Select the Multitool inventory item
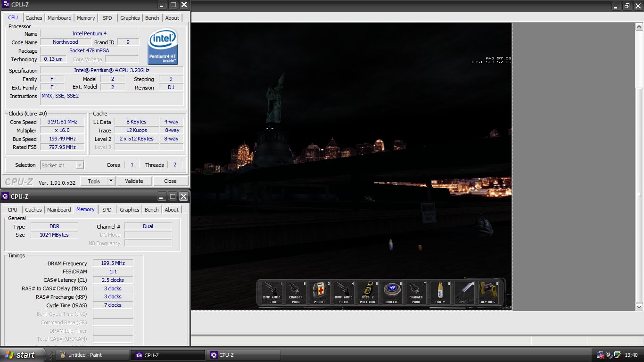 point(368,293)
